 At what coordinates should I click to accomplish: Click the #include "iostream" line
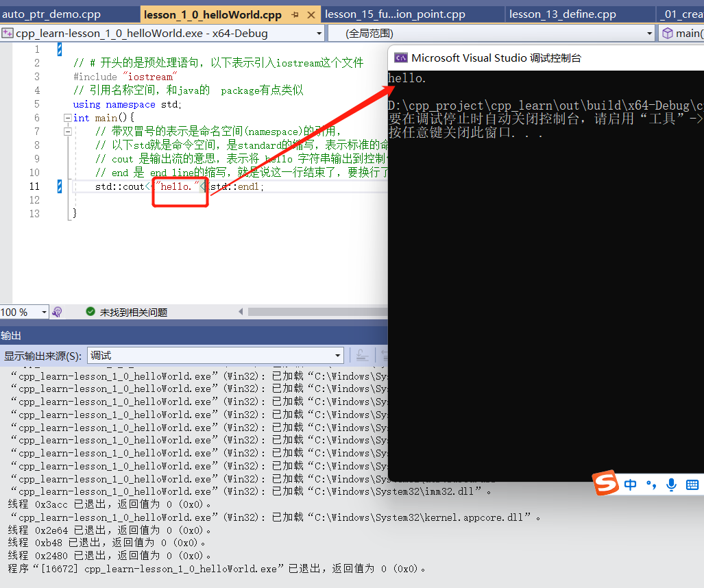click(x=125, y=77)
